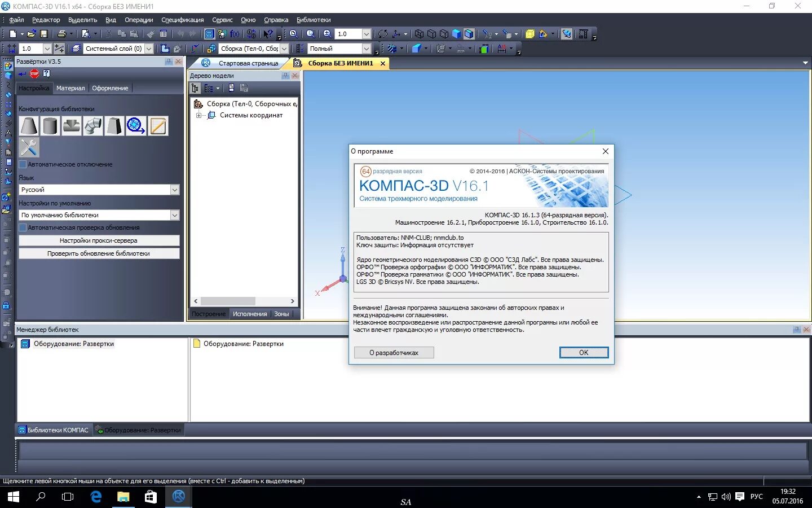812x508 pixels.
Task: Open file using the open-folder toolbar icon
Action: point(31,34)
